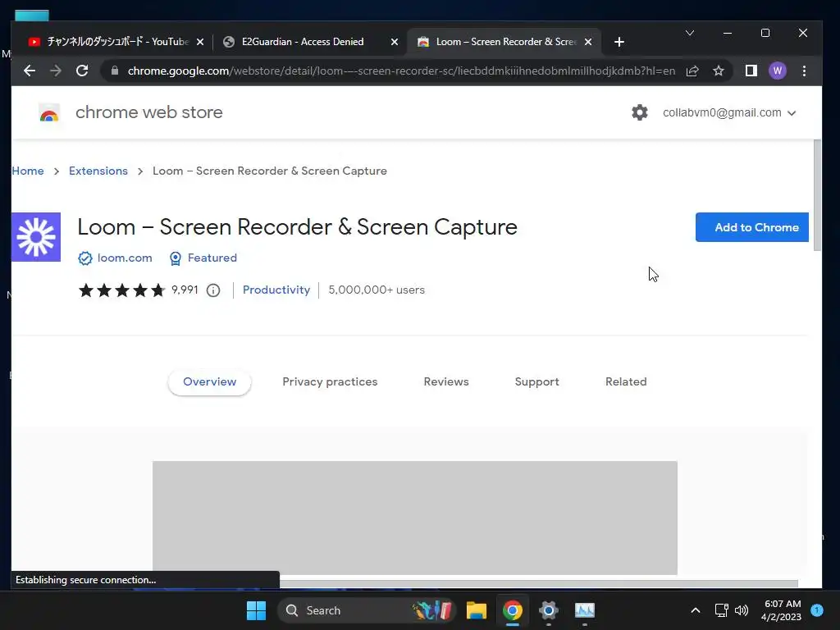Click the five-star rating
This screenshot has height=630, width=840.
[x=121, y=290]
